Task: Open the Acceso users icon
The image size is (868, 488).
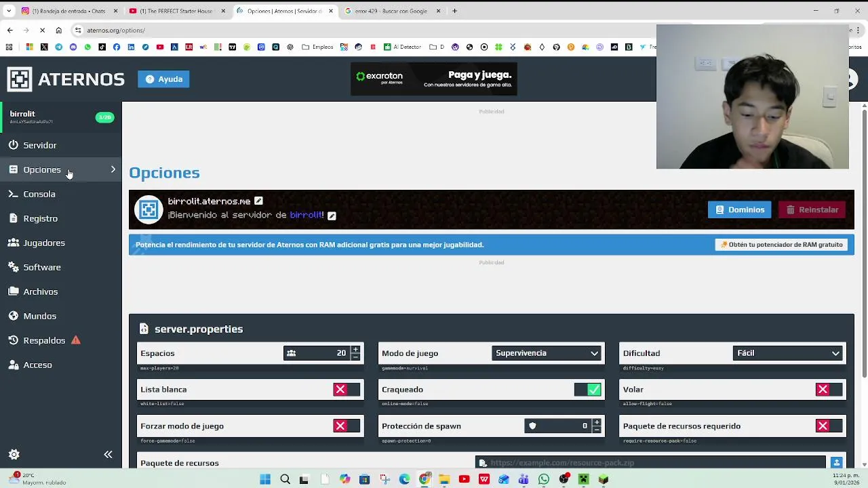Action: click(x=14, y=365)
